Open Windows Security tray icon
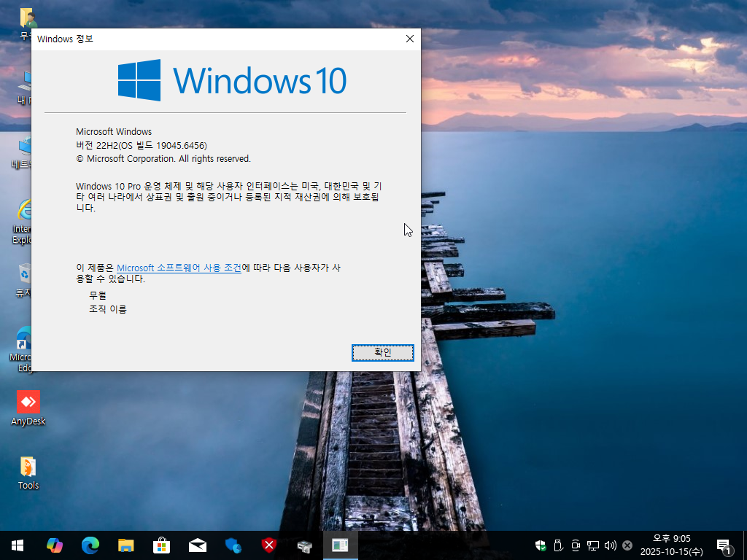This screenshot has width=747, height=560. pyautogui.click(x=541, y=545)
